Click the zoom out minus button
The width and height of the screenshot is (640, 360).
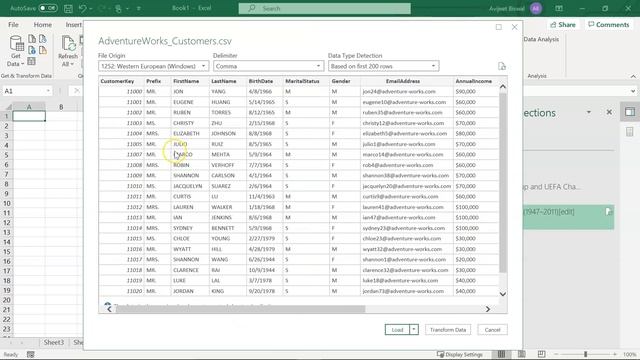point(556,354)
